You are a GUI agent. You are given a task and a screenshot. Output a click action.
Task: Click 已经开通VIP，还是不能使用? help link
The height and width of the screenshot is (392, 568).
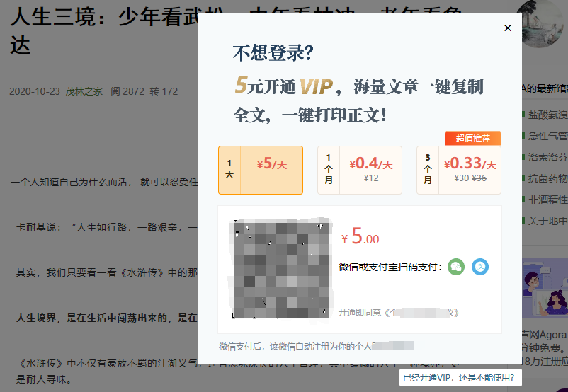click(459, 378)
